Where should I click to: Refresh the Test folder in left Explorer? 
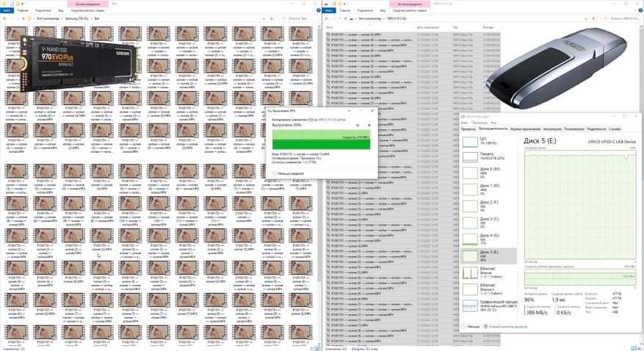point(272,18)
